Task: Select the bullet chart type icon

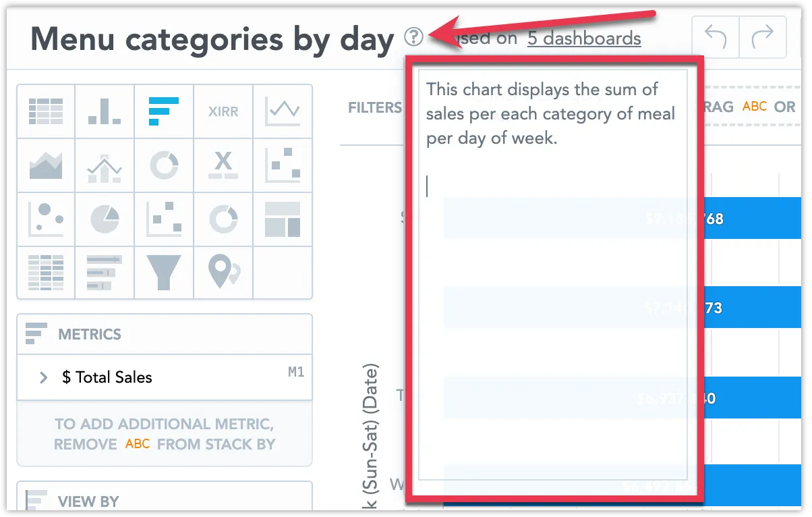Action: tap(105, 273)
